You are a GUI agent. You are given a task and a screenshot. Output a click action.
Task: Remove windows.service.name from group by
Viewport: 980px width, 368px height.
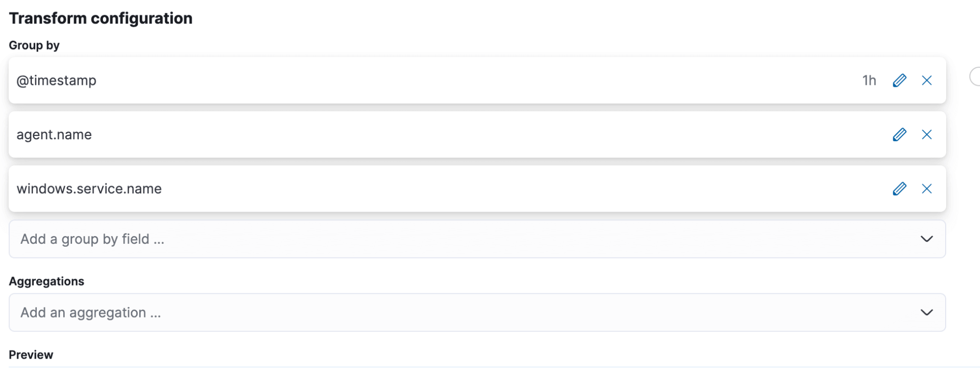click(x=927, y=189)
